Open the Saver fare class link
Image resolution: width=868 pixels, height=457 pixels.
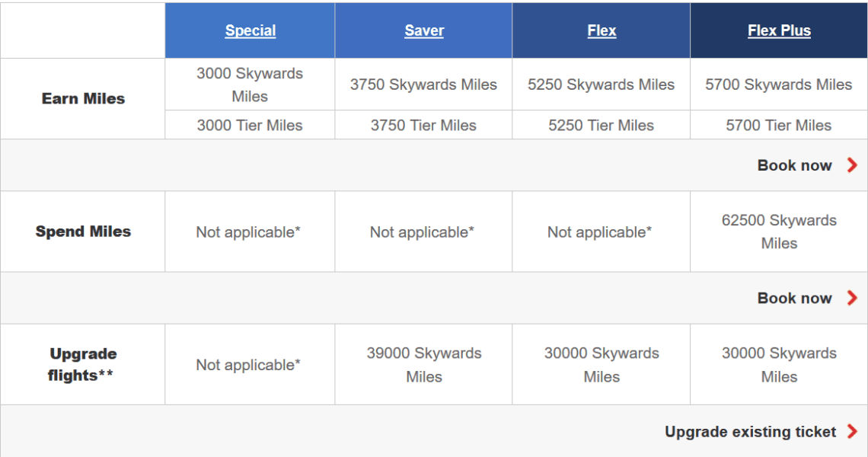(423, 30)
